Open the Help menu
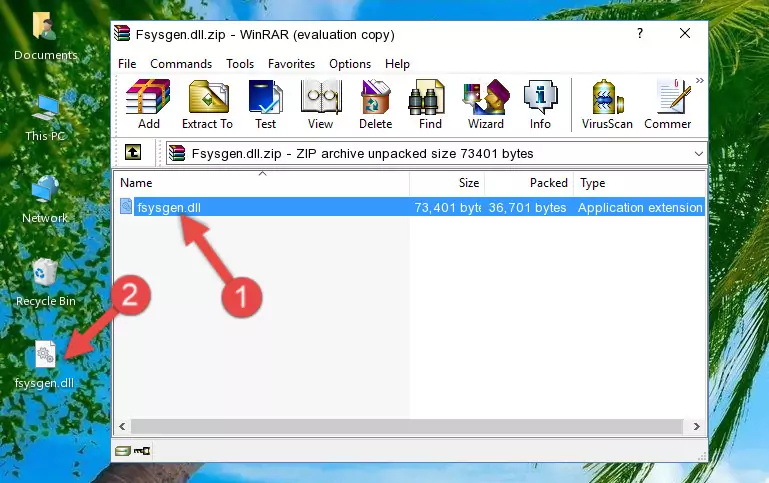This screenshot has width=769, height=483. pos(397,64)
